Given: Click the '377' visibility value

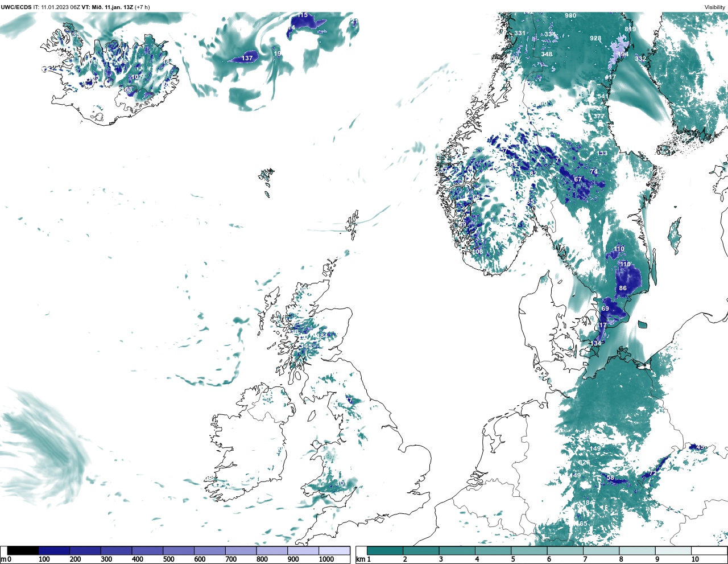Looking at the screenshot, I should click(x=599, y=116).
